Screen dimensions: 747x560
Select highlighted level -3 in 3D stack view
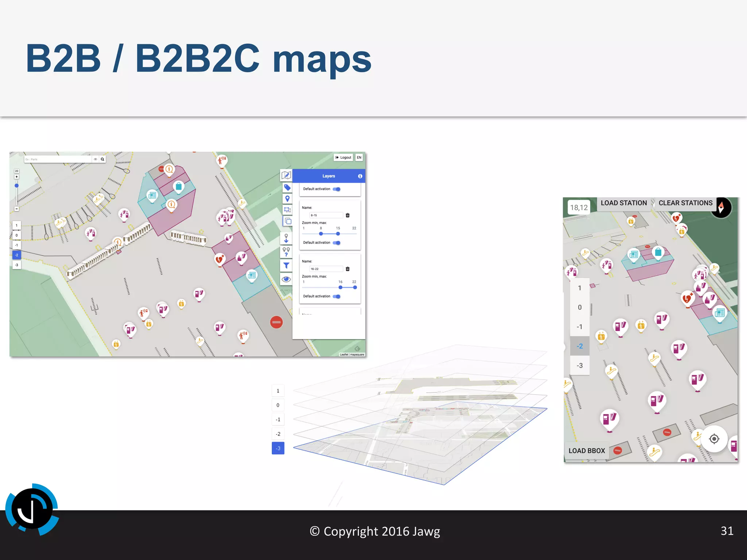278,448
